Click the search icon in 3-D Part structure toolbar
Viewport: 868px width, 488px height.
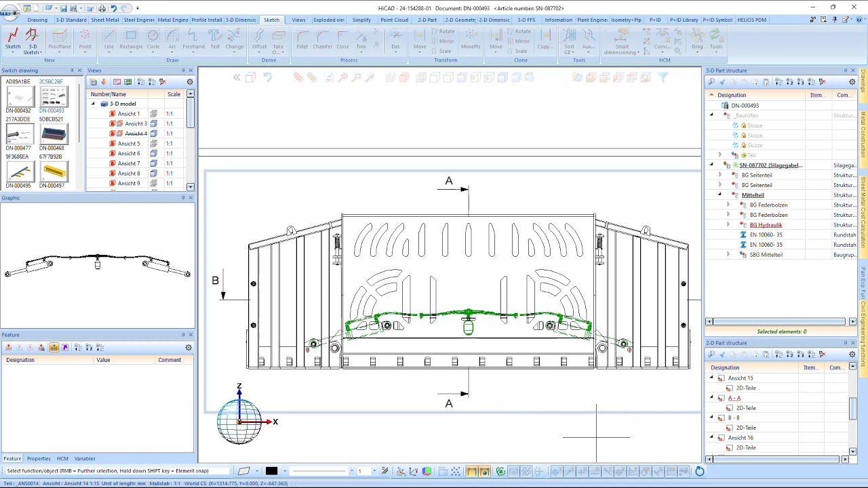(711, 82)
